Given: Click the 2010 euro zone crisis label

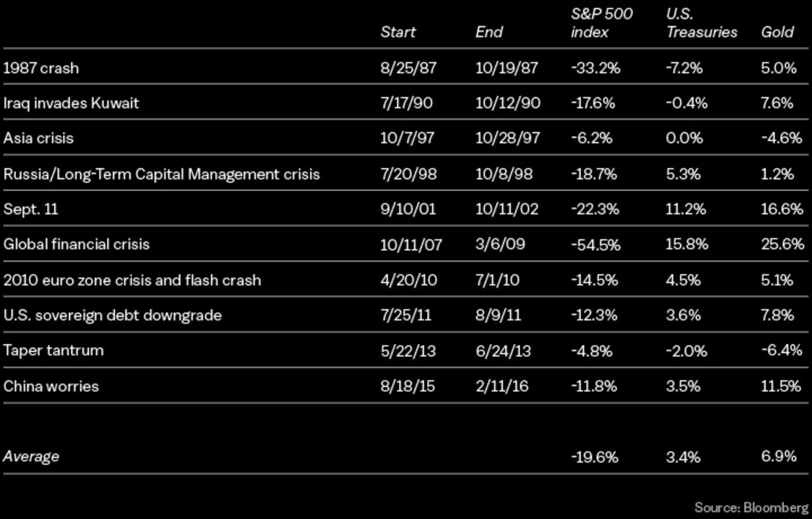Looking at the screenshot, I should [x=132, y=280].
